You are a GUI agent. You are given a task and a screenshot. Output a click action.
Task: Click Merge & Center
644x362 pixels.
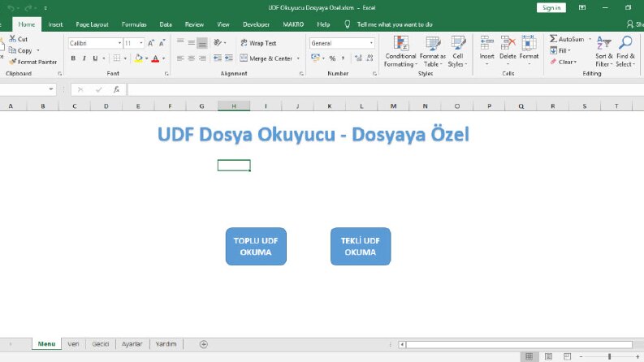[x=266, y=58]
